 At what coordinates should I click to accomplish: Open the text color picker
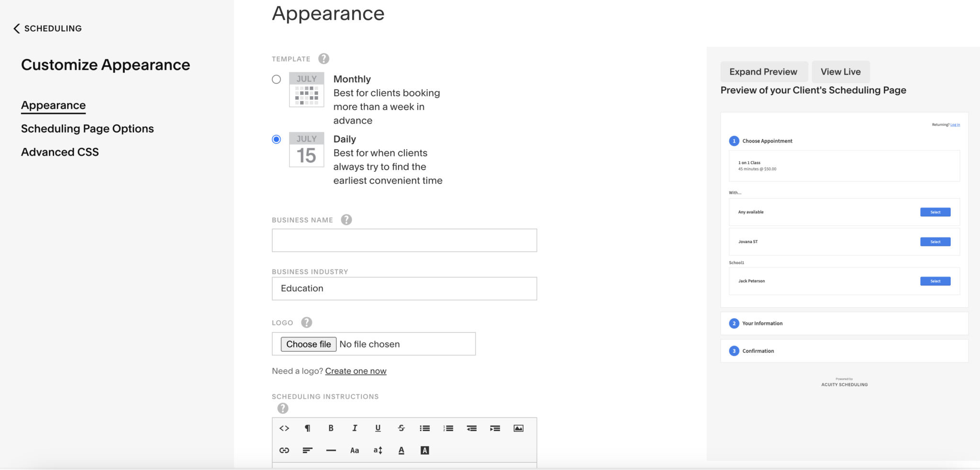click(401, 450)
